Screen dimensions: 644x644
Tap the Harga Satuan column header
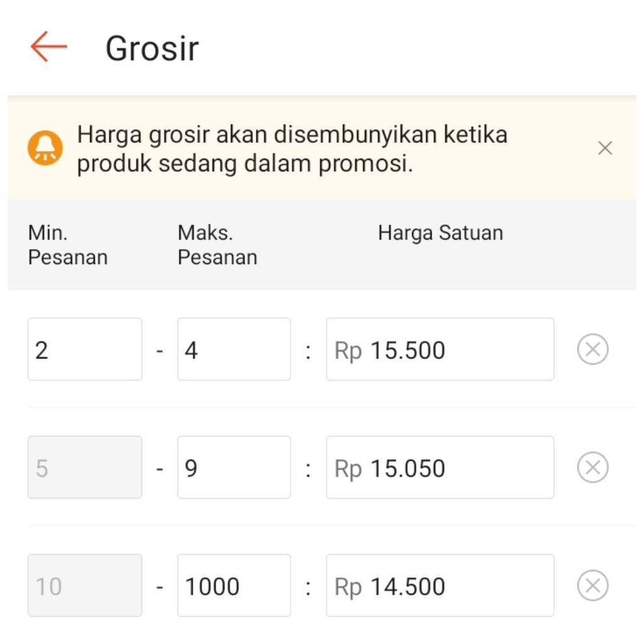tap(440, 233)
